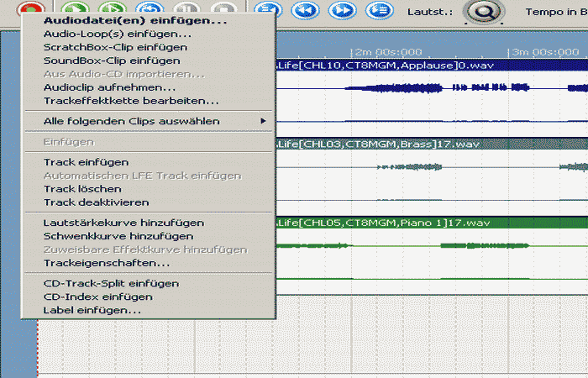Open 'Trackeigenschaften...' track properties
The height and width of the screenshot is (378, 588).
(x=106, y=263)
